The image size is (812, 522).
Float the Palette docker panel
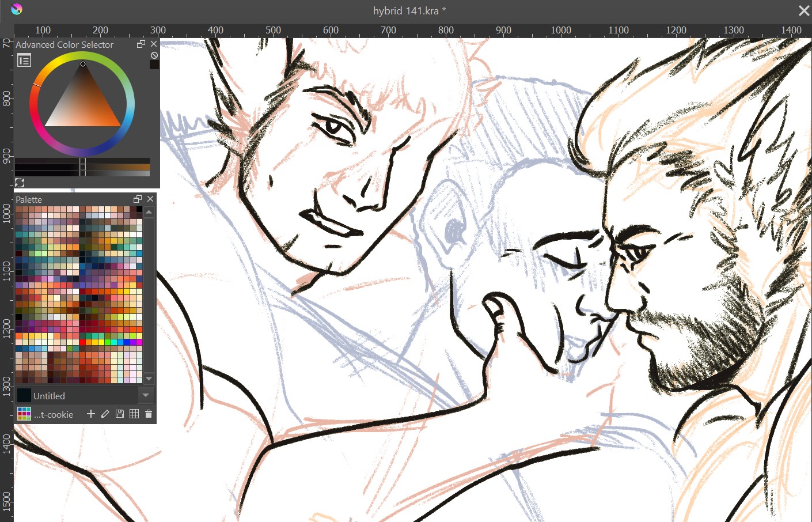[137, 199]
